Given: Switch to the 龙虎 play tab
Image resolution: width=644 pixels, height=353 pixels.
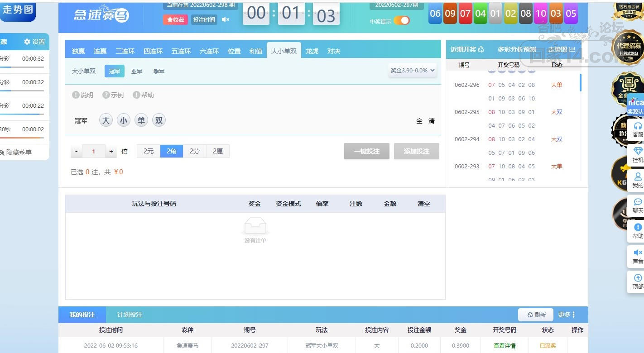Looking at the screenshot, I should pyautogui.click(x=312, y=51).
